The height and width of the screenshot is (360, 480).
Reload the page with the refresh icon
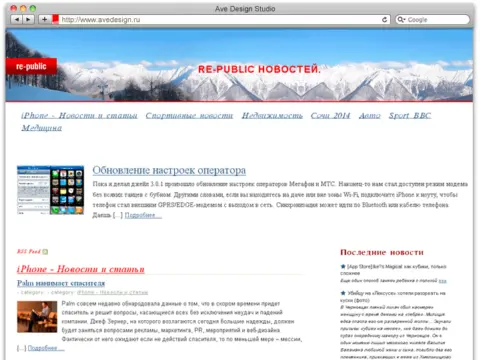pos(384,20)
